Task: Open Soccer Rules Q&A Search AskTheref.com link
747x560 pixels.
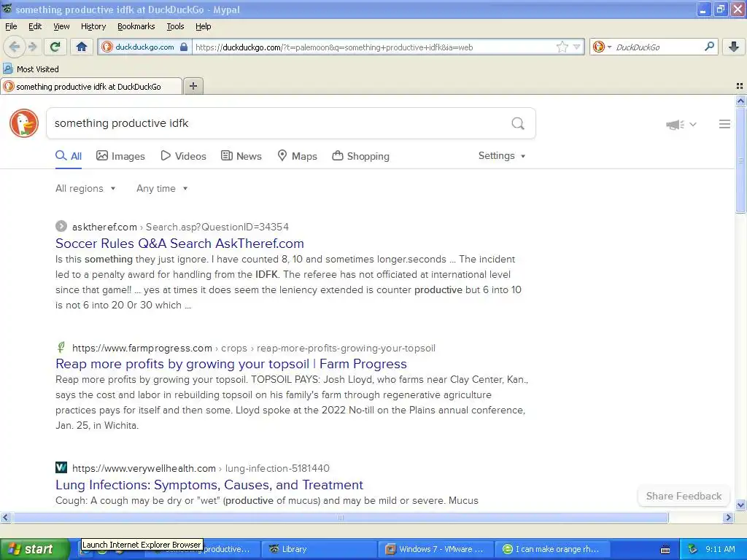Action: tap(179, 244)
